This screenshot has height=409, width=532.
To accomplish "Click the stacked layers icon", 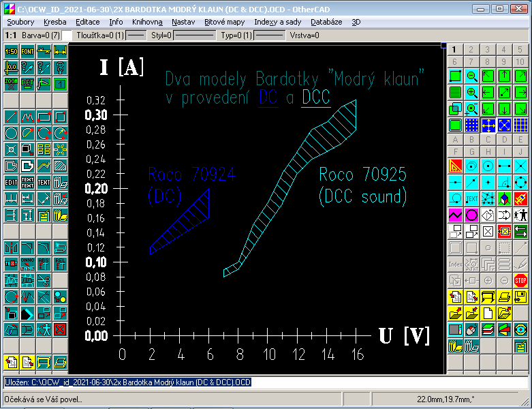I will [488, 329].
